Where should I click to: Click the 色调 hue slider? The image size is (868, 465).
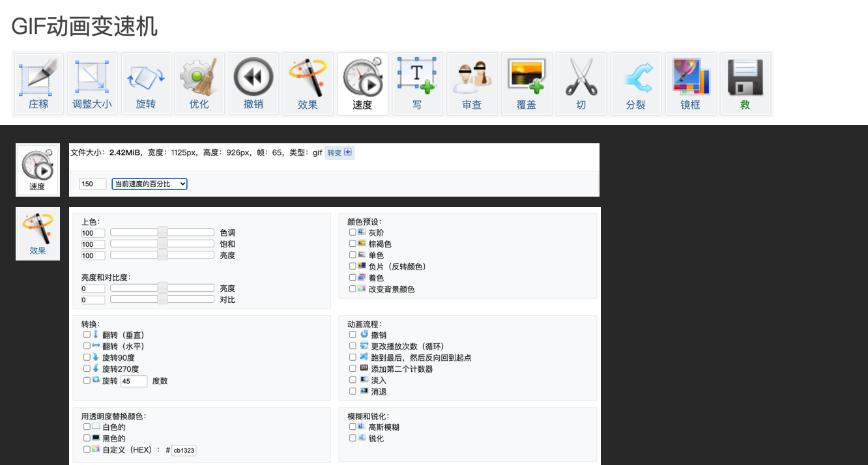162,232
